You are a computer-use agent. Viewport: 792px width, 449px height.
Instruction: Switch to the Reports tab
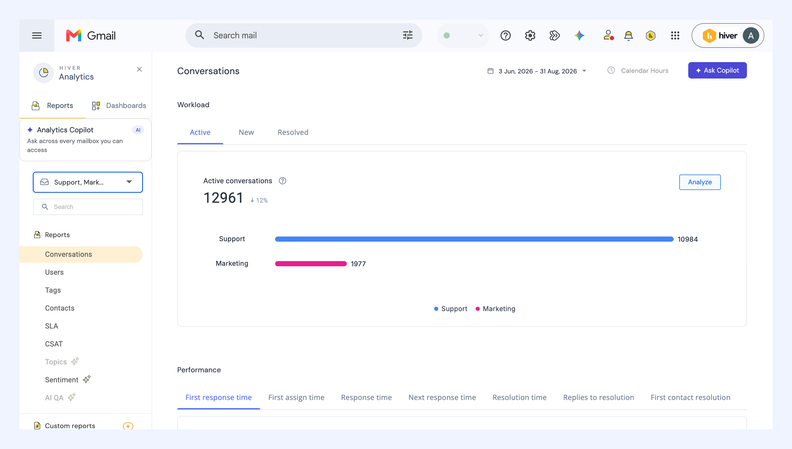(x=53, y=106)
